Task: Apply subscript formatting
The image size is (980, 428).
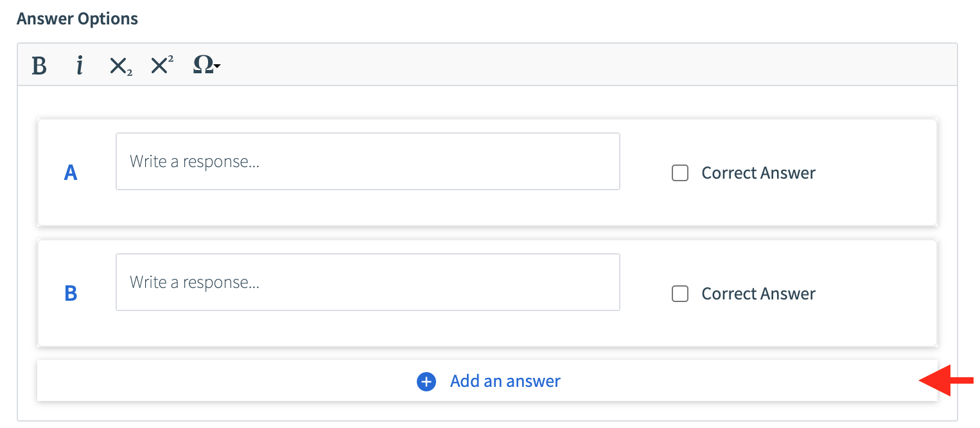Action: pos(119,65)
